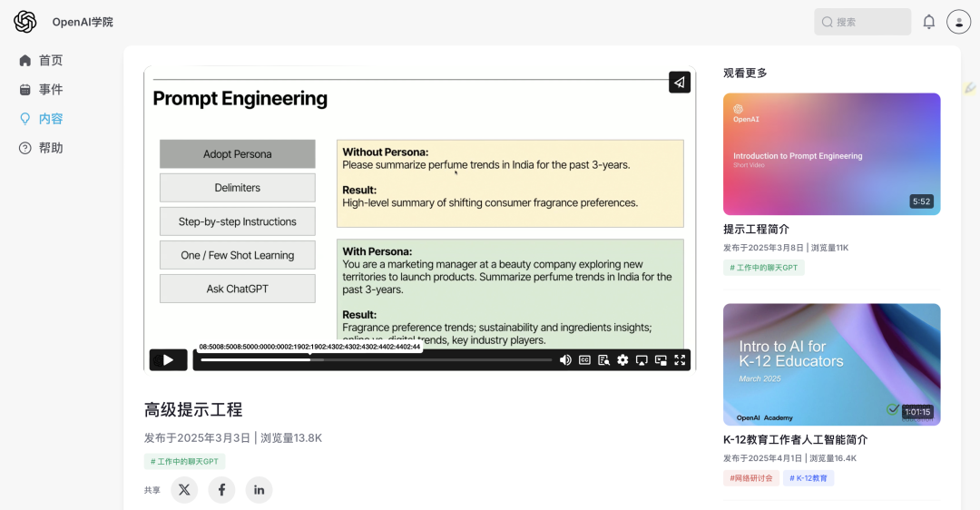
Task: Open Introduction to Prompt Engineering thumbnail
Action: (832, 154)
